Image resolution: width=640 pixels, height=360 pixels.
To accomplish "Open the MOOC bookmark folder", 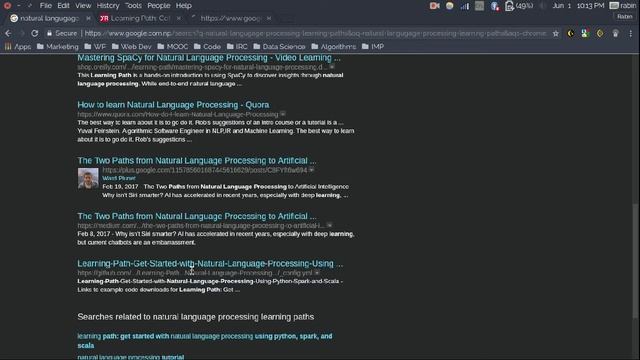I will [173, 47].
